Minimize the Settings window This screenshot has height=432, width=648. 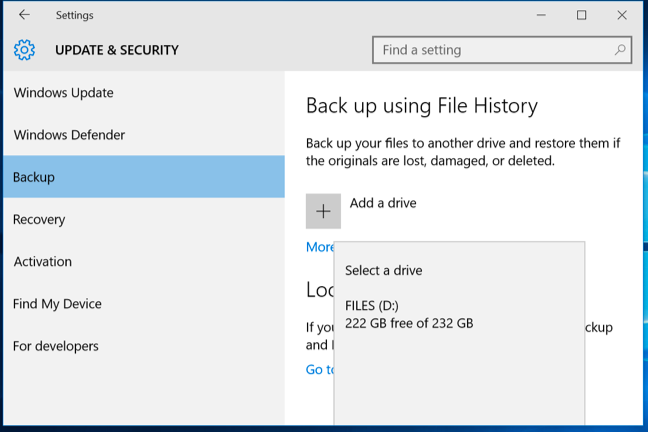(541, 15)
